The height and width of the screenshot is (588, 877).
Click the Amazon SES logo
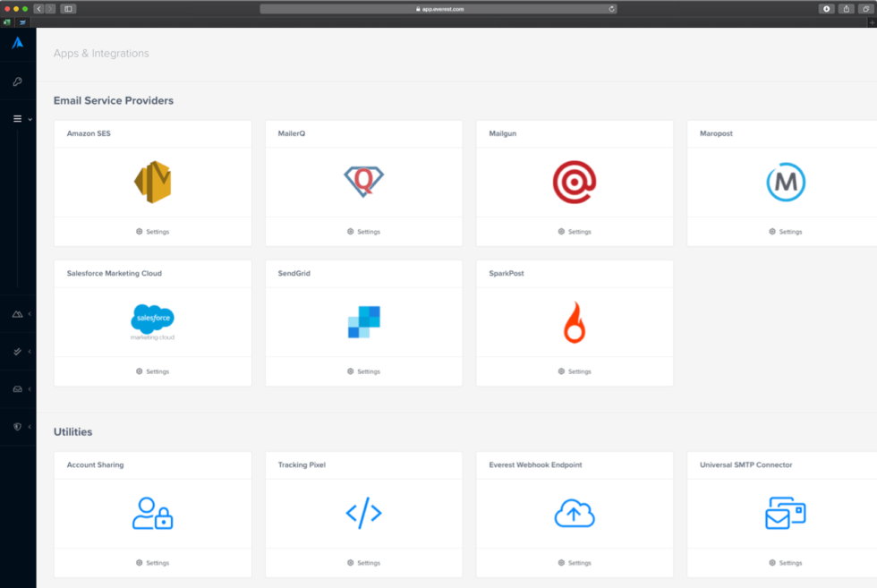click(x=152, y=183)
